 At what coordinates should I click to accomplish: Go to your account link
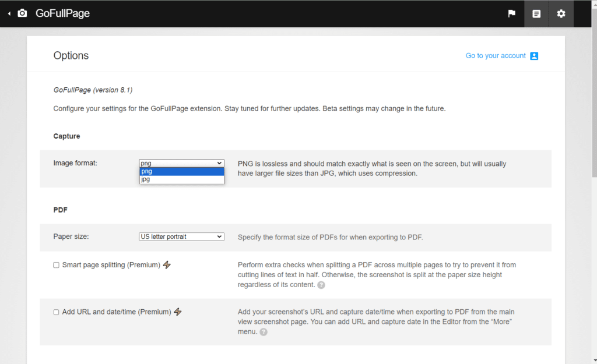tap(496, 56)
